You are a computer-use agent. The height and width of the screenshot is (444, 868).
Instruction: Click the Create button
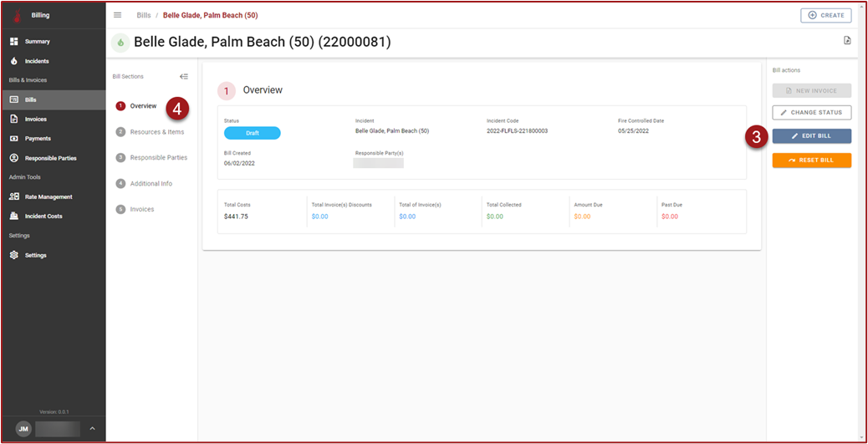[x=825, y=15]
